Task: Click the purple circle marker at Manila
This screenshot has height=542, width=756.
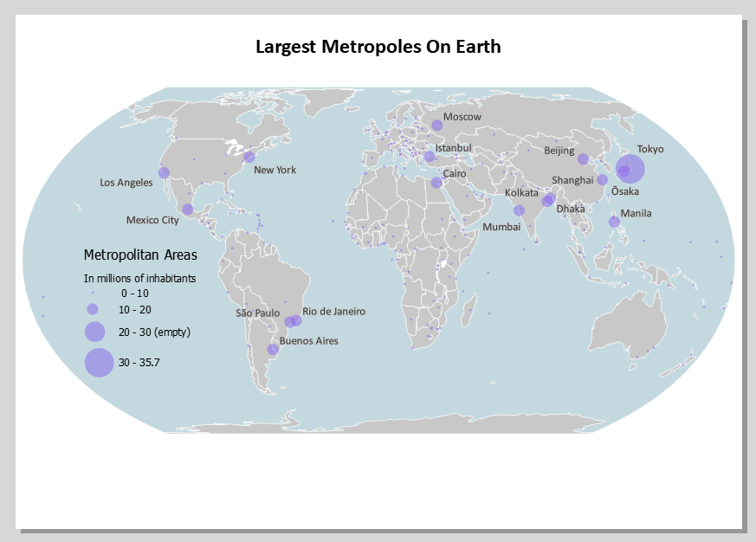Action: (x=614, y=222)
